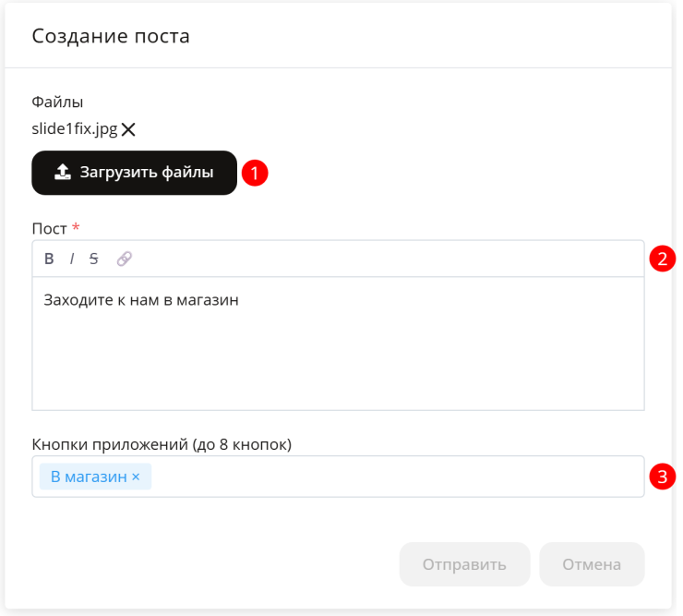Click the Файлы label
The width and height of the screenshot is (683, 616).
click(x=57, y=102)
